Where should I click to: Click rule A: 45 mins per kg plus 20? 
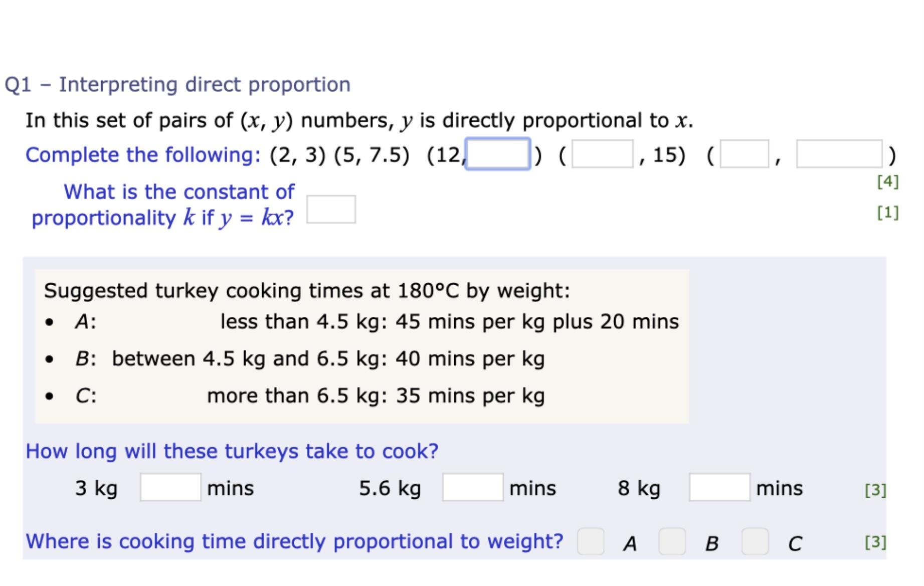click(449, 322)
